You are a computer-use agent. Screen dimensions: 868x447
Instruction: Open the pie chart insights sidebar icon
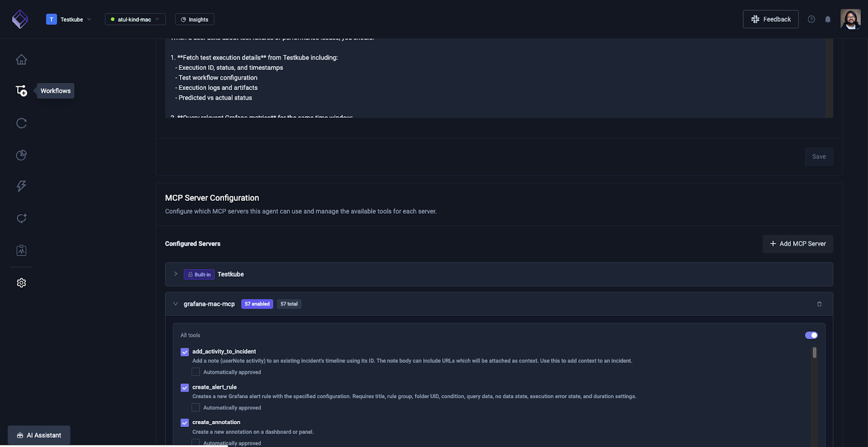[x=21, y=155]
